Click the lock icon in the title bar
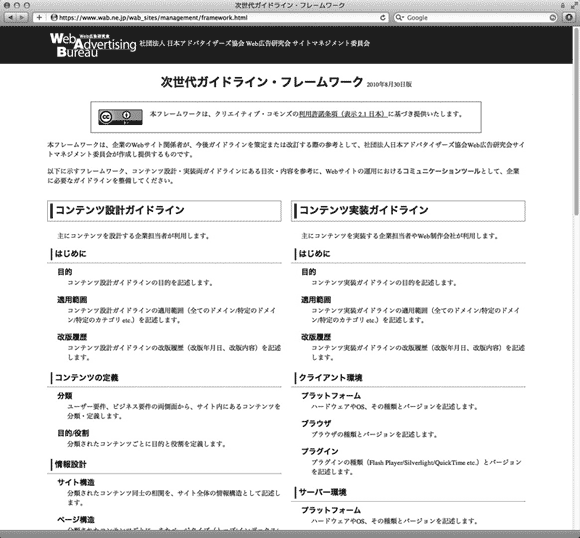Screen dimensions: 580x538 (x=563, y=5)
